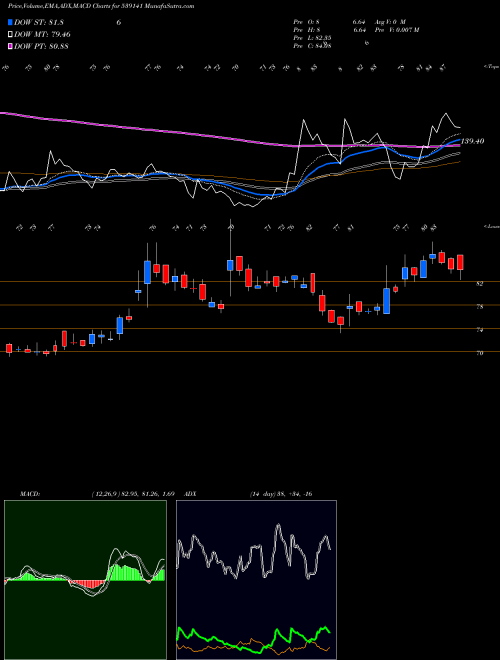This screenshot has height=660, width=500.
Task: Click the Tops marker row label
Action: pyautogui.click(x=491, y=67)
